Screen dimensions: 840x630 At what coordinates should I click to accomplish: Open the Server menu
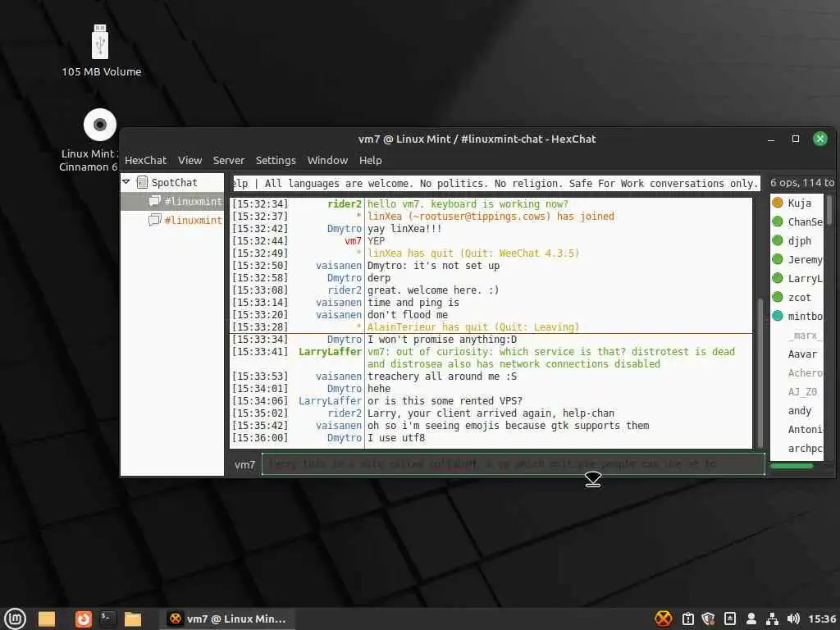(228, 160)
